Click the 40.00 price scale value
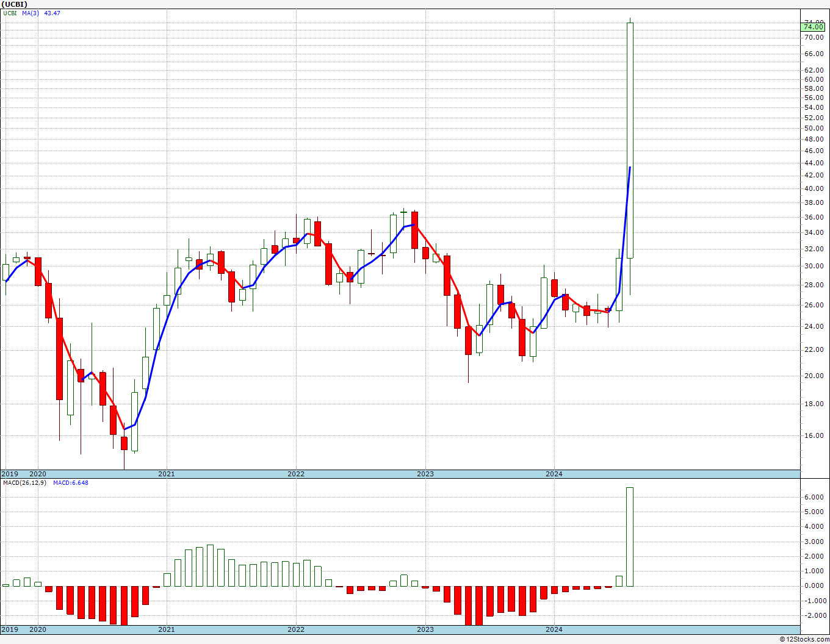This screenshot has height=644, width=830. tap(814, 188)
